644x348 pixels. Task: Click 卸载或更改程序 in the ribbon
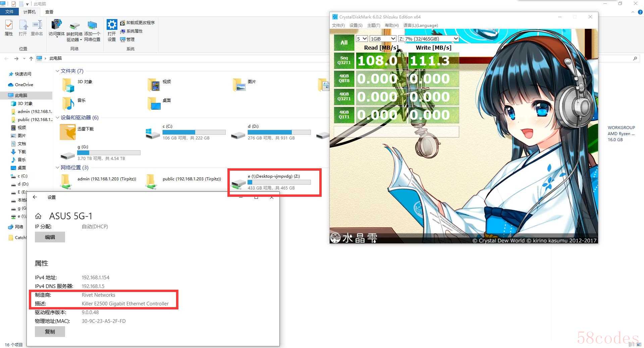pyautogui.click(x=138, y=23)
